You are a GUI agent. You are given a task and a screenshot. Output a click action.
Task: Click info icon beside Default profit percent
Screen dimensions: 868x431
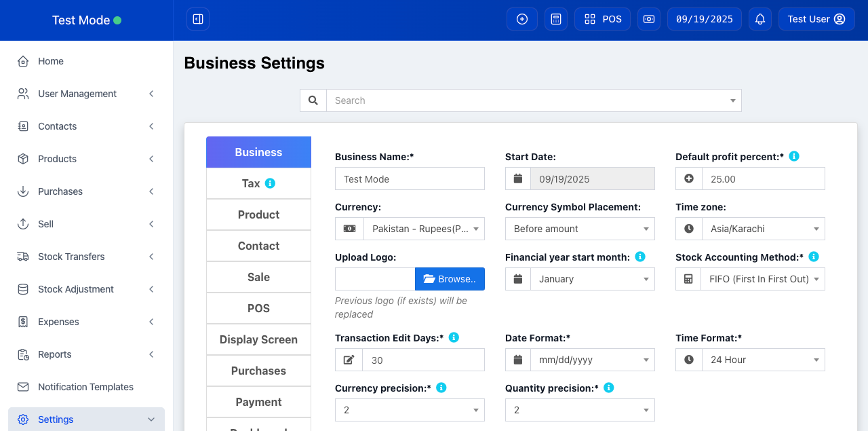click(x=794, y=156)
